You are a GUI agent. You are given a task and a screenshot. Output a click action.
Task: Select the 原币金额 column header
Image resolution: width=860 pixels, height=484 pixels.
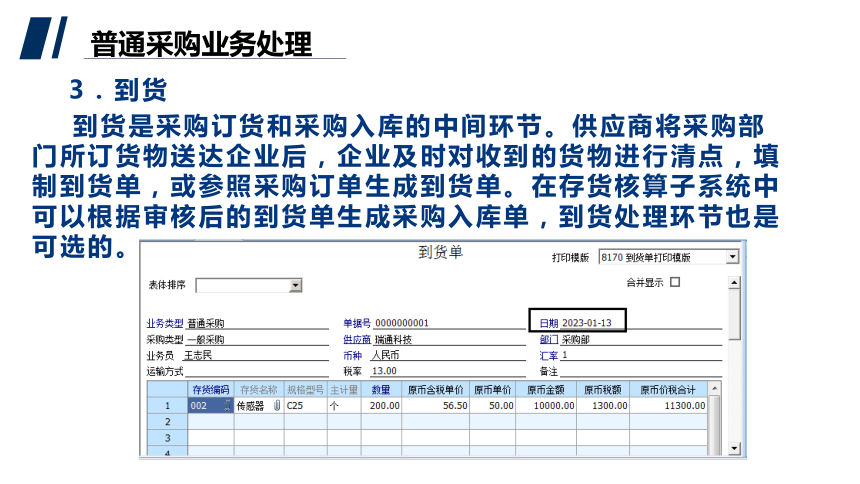(545, 390)
